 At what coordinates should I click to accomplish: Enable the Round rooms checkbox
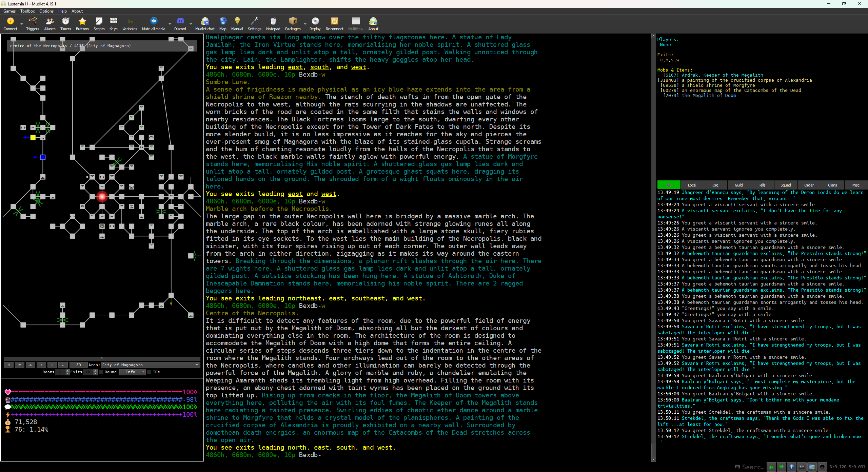tap(101, 372)
